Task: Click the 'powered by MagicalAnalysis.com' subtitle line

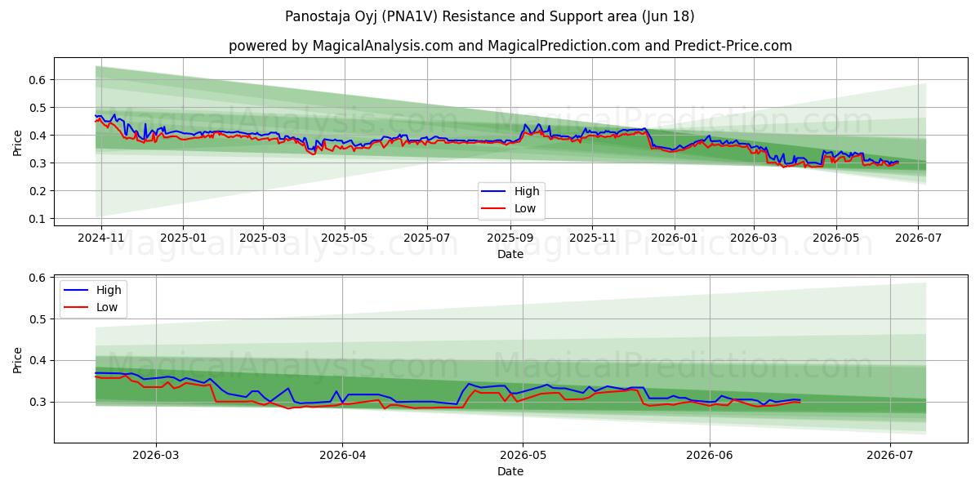Action: 510,46
